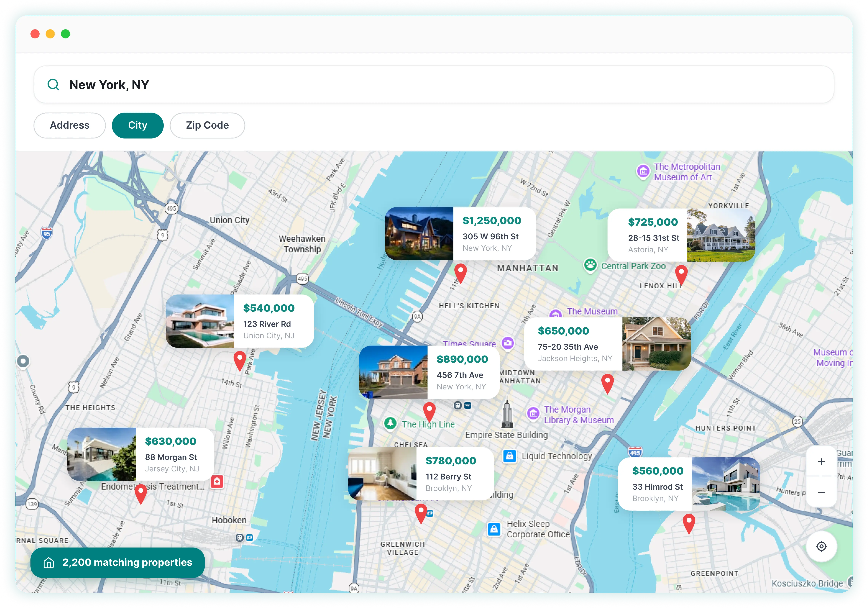Screen dimensions: 868x608
Task: Click the map pin below 305 W 96th St
Action: tap(460, 274)
